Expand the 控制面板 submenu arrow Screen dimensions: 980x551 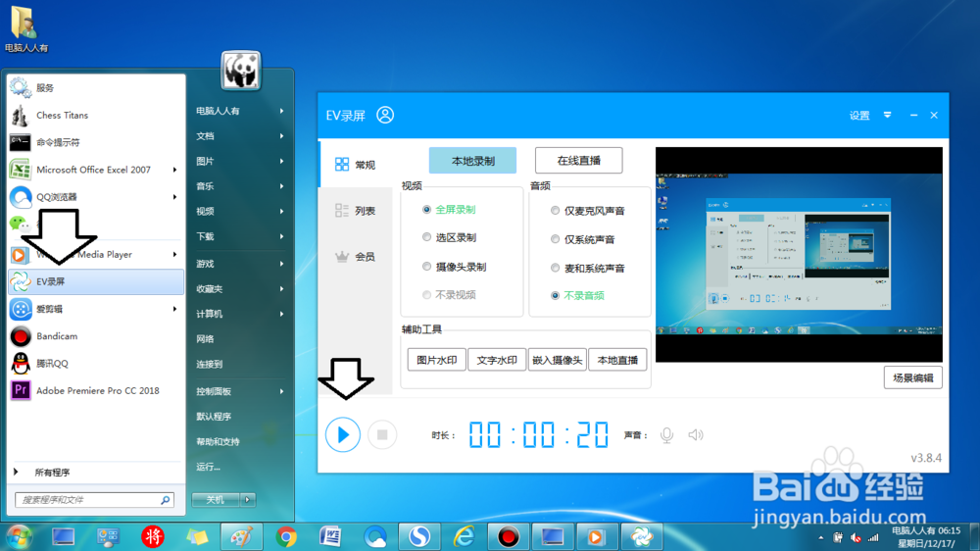(x=282, y=391)
